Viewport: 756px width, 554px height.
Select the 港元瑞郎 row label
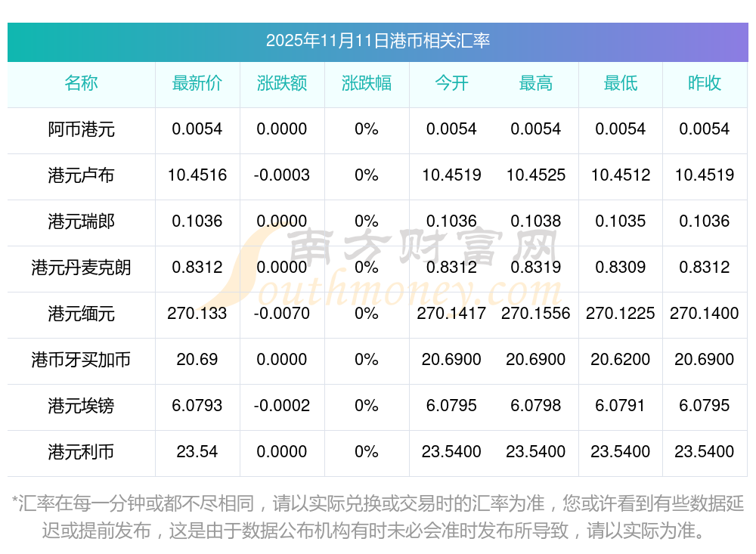point(81,221)
